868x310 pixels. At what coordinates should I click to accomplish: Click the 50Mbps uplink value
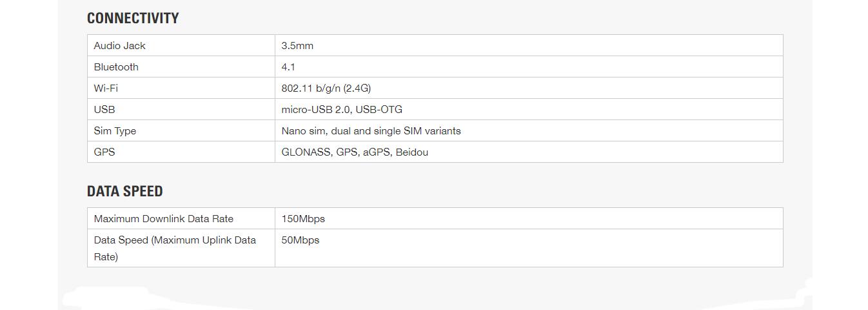(300, 240)
